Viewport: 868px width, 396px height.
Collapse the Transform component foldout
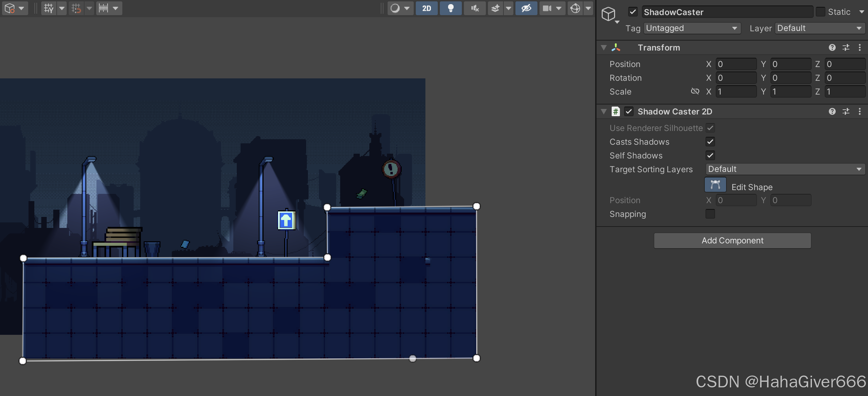click(604, 47)
